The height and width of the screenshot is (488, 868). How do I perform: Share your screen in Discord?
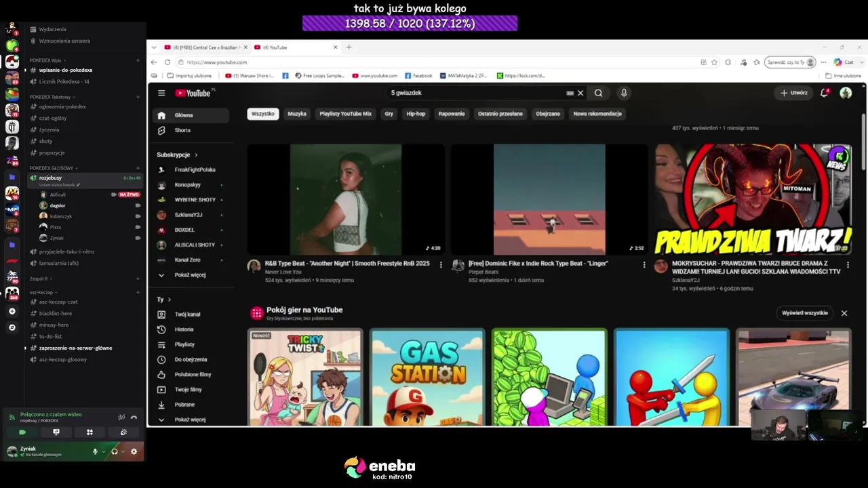56,432
